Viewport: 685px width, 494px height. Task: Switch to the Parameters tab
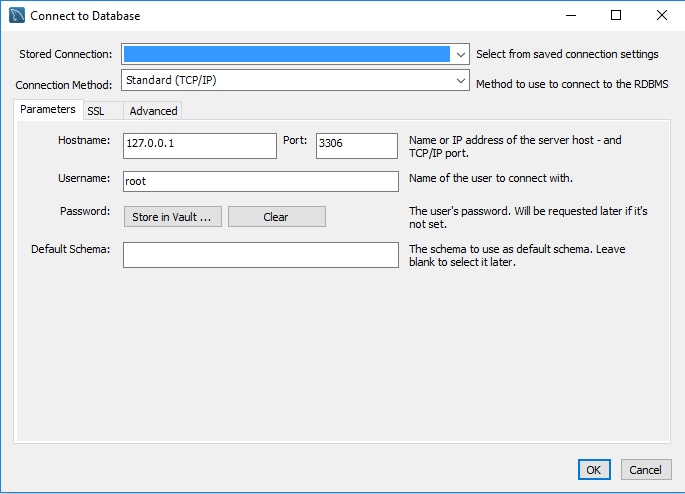pyautogui.click(x=47, y=110)
